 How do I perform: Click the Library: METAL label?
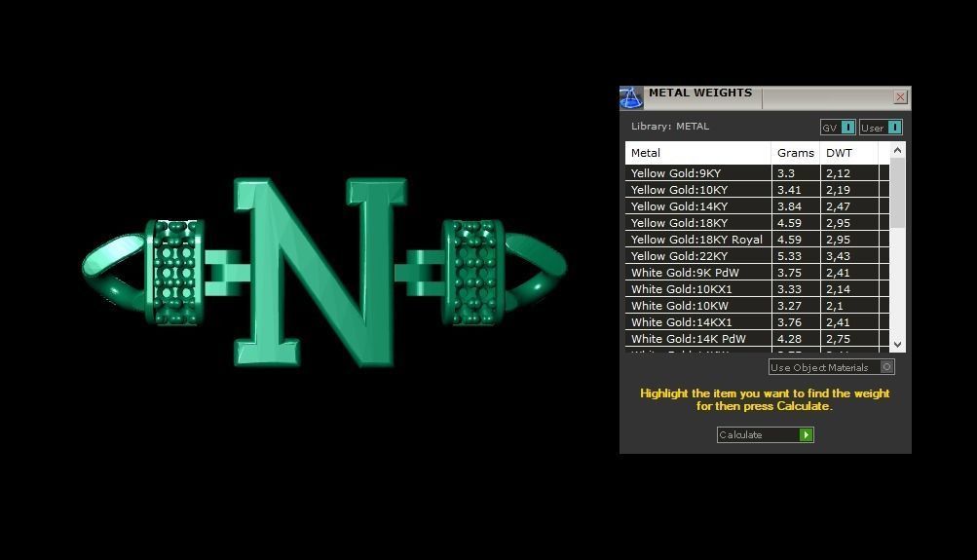pyautogui.click(x=670, y=126)
